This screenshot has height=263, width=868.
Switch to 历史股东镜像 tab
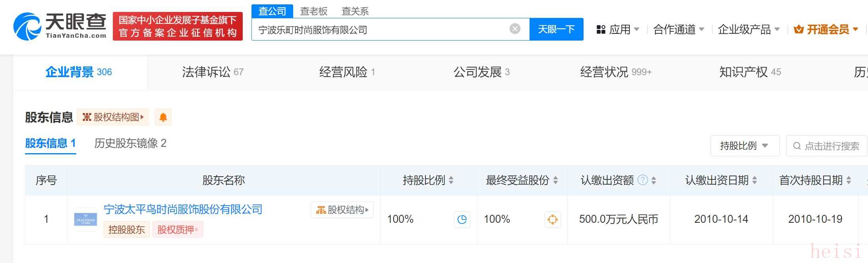(x=130, y=143)
